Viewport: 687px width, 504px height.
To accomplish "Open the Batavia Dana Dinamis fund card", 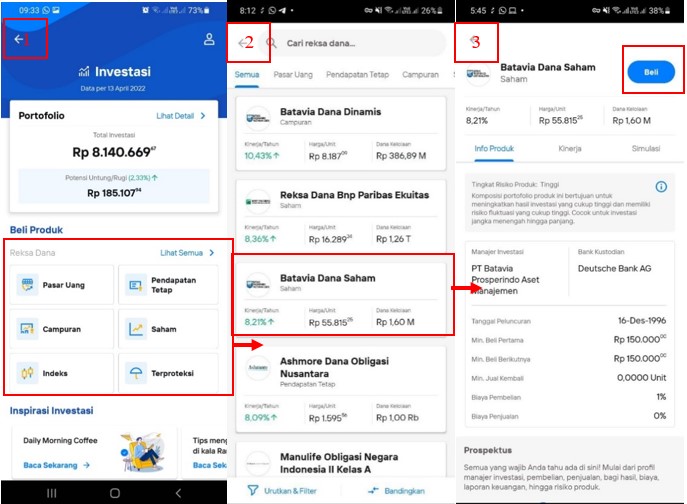I will [341, 134].
